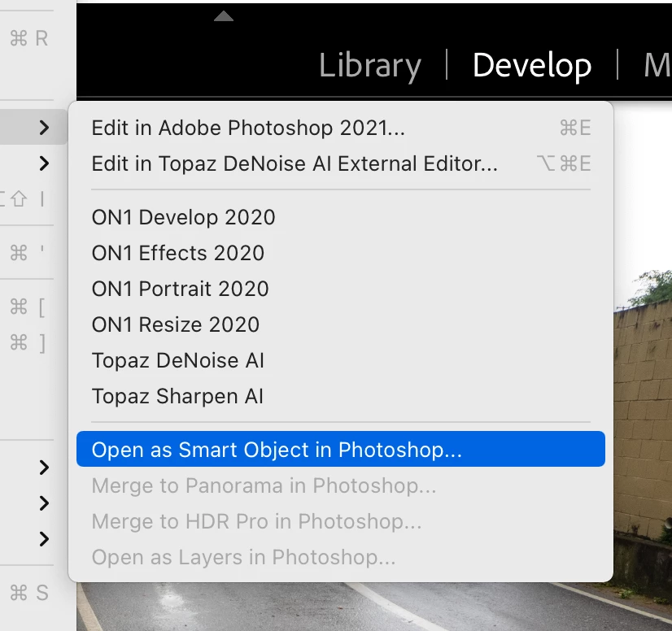Image resolution: width=672 pixels, height=631 pixels.
Task: Select ON1 Effects 2020 entry
Action: coord(341,253)
